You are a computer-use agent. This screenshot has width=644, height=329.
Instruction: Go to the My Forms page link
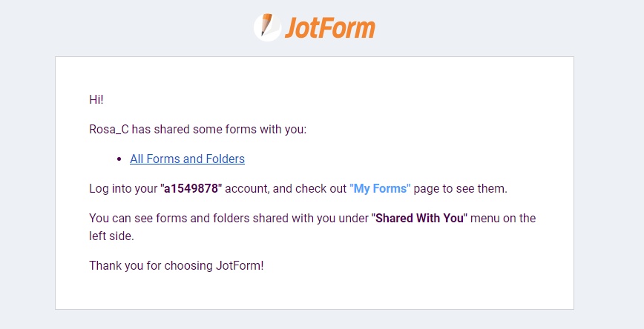[380, 188]
